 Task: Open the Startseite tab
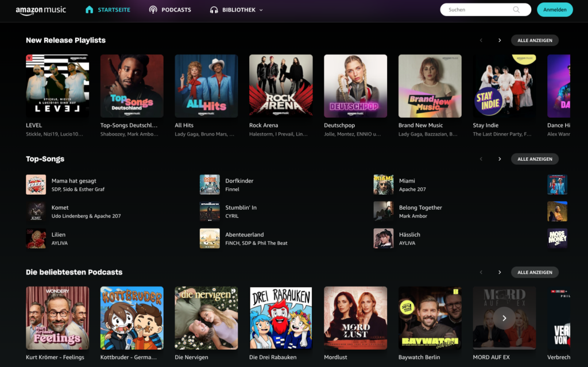[107, 10]
